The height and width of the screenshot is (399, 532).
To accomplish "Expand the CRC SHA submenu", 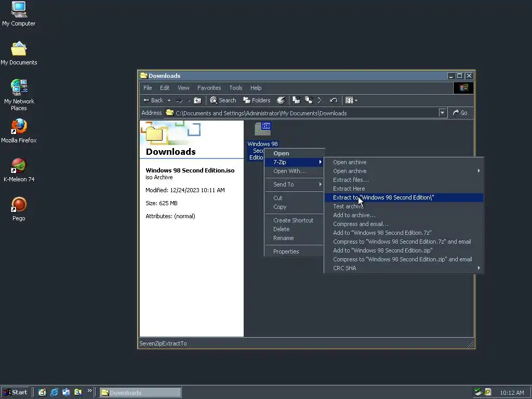I will [x=403, y=268].
